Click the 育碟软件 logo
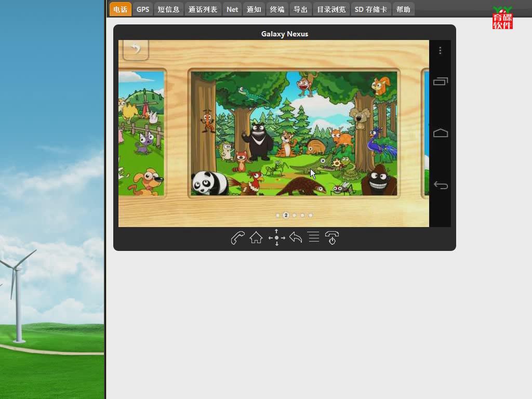This screenshot has width=532, height=399. pos(502,18)
